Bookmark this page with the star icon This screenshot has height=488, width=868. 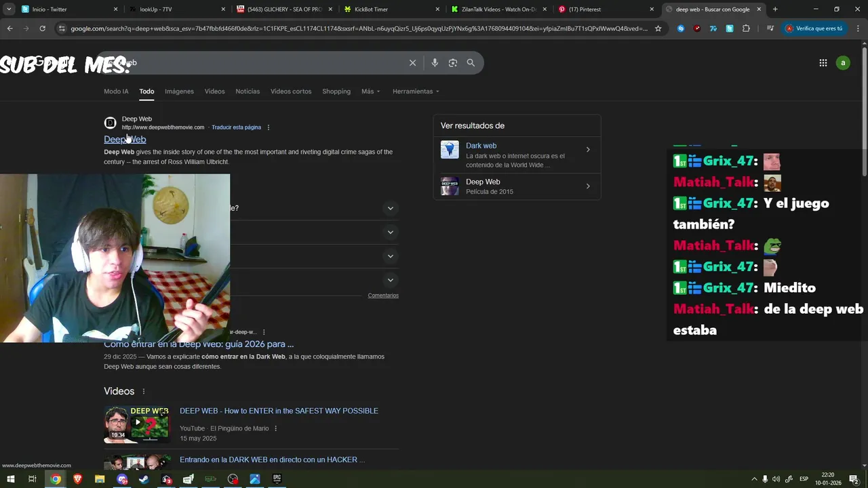pos(658,28)
